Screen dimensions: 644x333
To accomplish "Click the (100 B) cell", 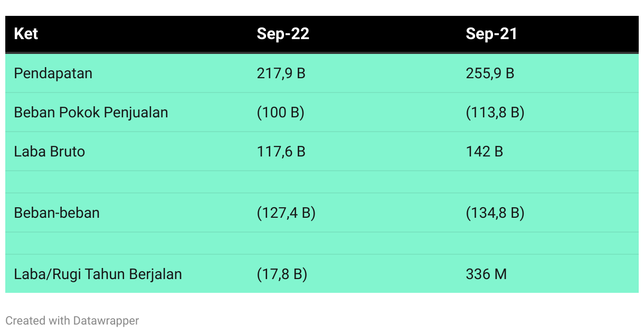I will tap(280, 113).
